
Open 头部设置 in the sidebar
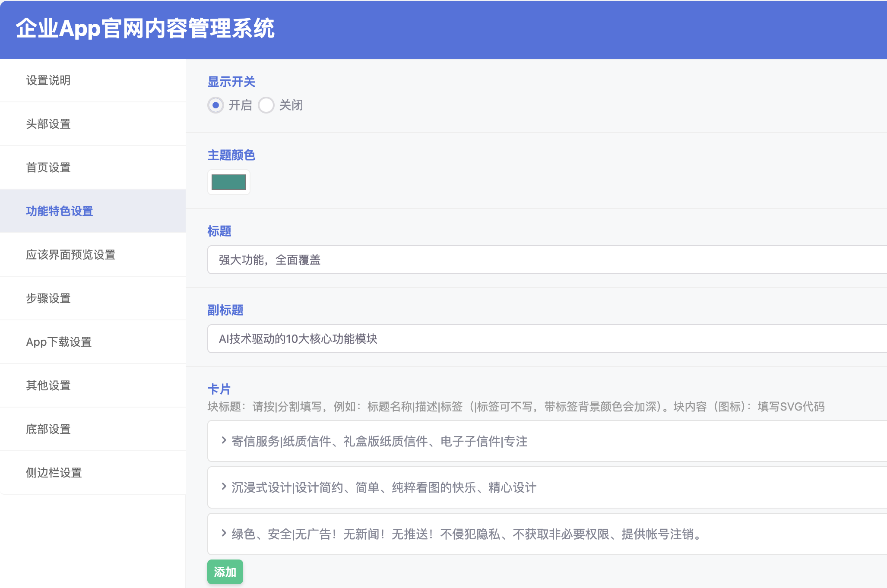[93, 124]
